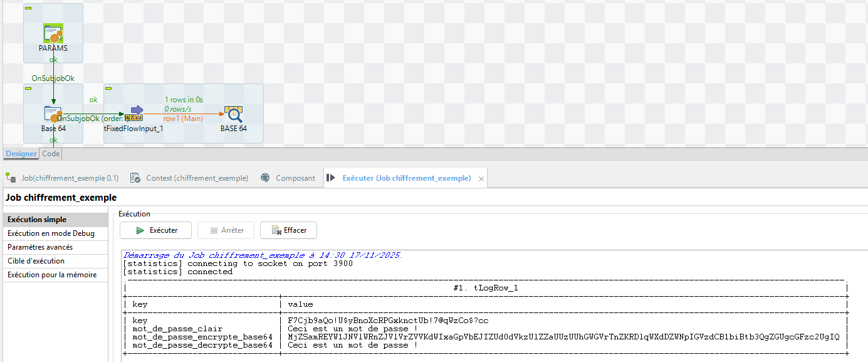Click the Composant palette icon
The height and width of the screenshot is (362, 868).
265,178
